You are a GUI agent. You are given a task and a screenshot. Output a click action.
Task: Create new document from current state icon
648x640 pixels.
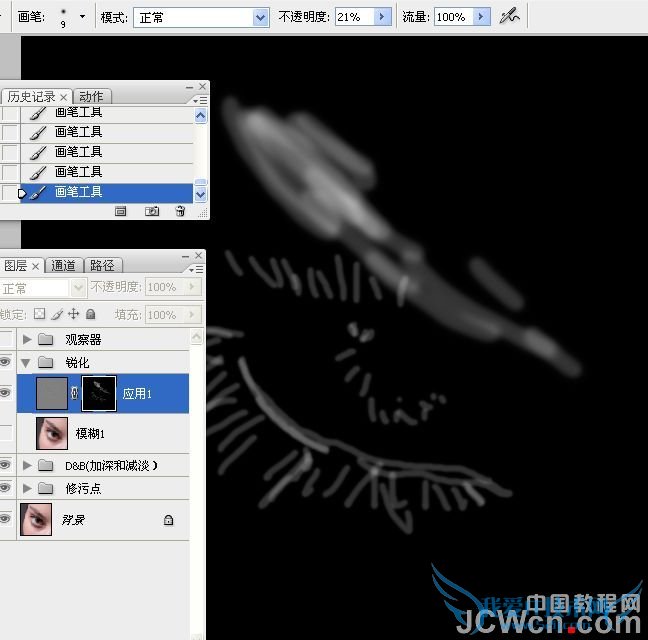[x=121, y=212]
